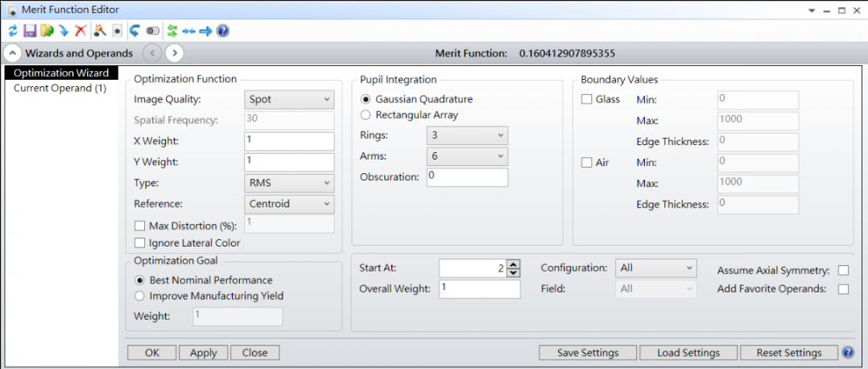The height and width of the screenshot is (369, 868).
Task: Click the purple floppy disk Save icon
Action: coord(30,31)
